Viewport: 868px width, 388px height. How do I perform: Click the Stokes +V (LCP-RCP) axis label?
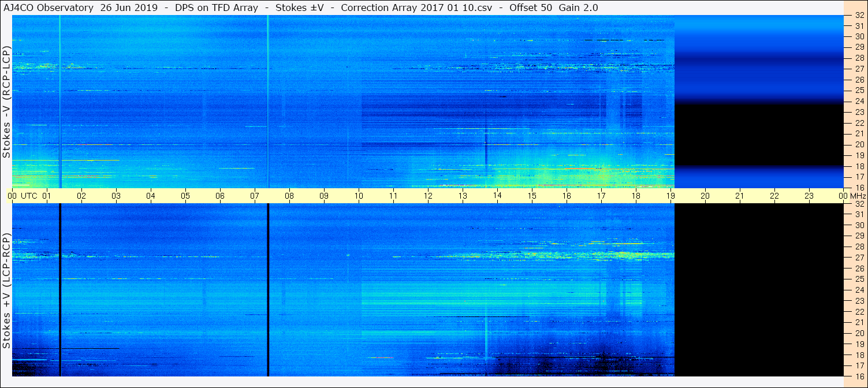6,292
